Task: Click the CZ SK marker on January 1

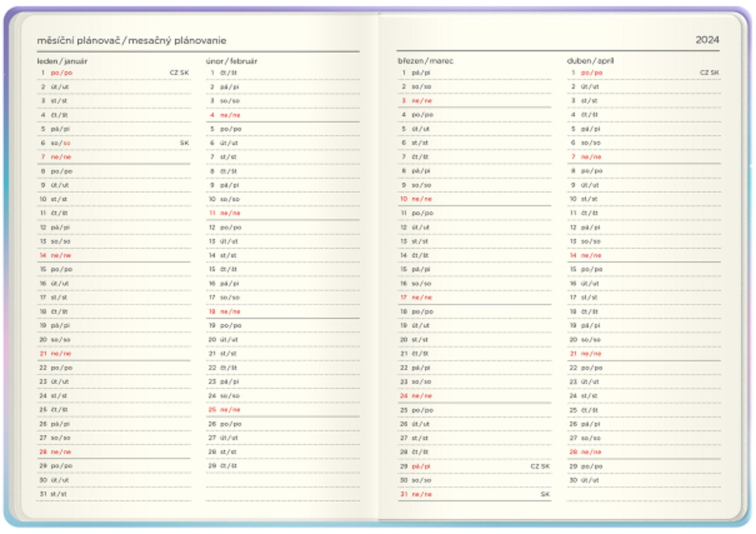Action: (x=179, y=73)
